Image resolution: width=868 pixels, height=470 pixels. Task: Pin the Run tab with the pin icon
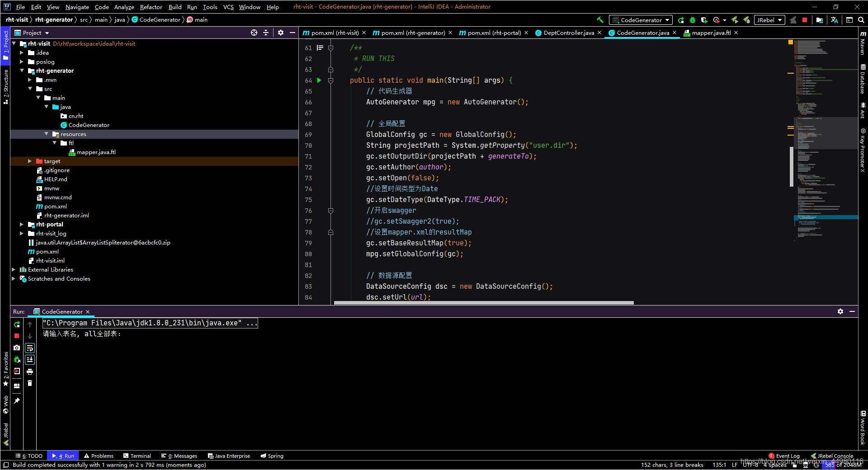[x=17, y=401]
